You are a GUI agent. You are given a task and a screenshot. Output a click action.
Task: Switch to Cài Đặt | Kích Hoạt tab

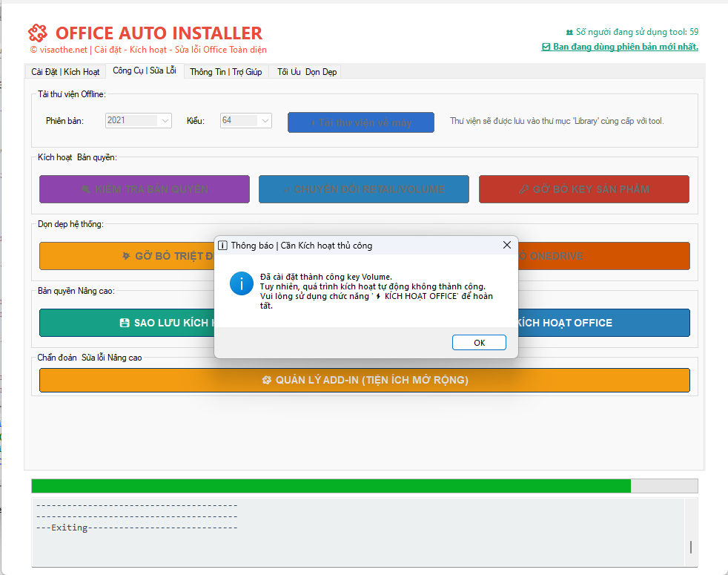click(65, 71)
